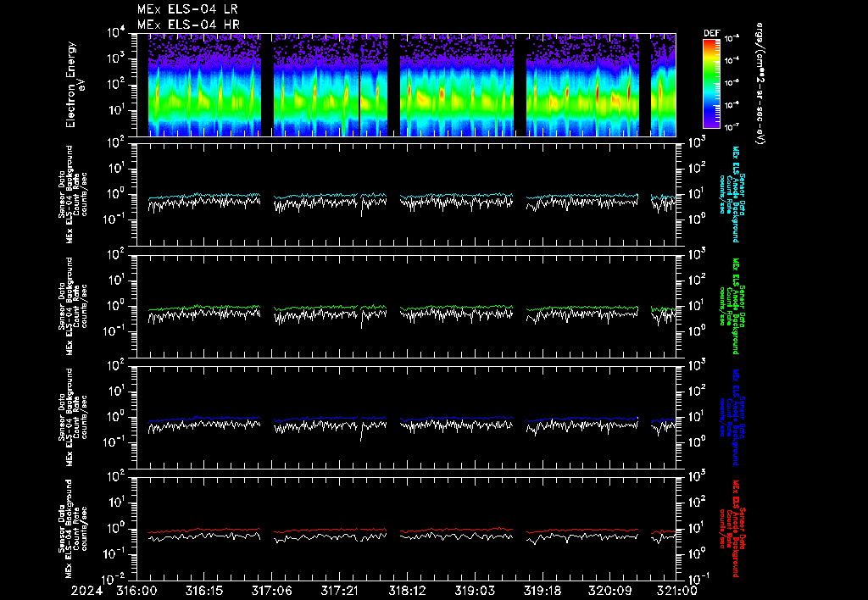The image size is (868, 600).
Task: Select the 319:18 time axis label
Action: [x=542, y=591]
